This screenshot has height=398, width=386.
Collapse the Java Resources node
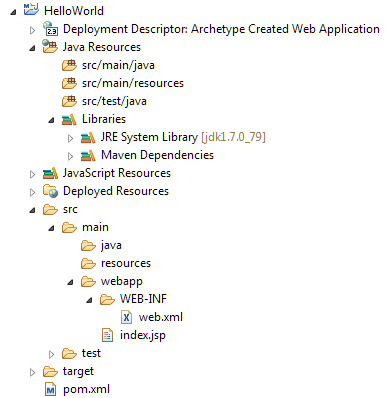pyautogui.click(x=32, y=48)
